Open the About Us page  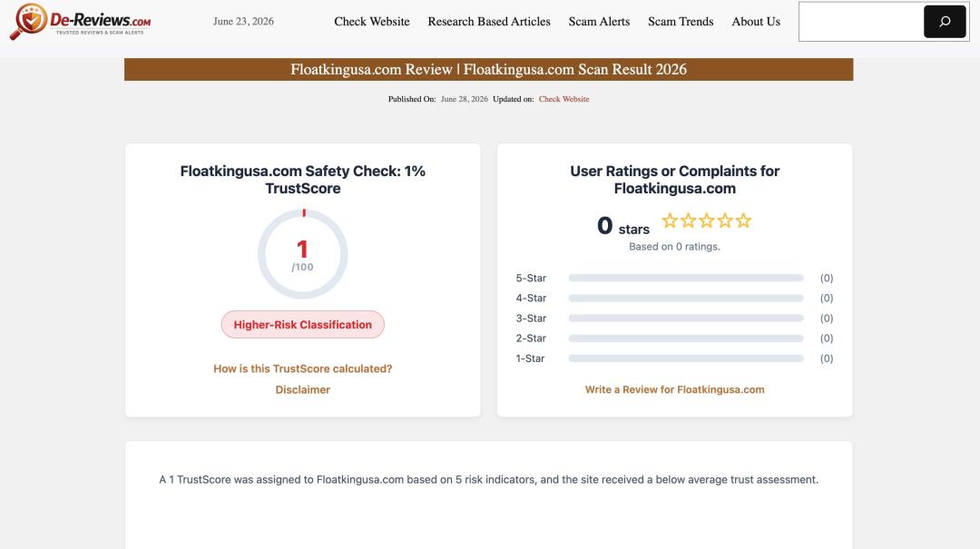click(x=756, y=21)
